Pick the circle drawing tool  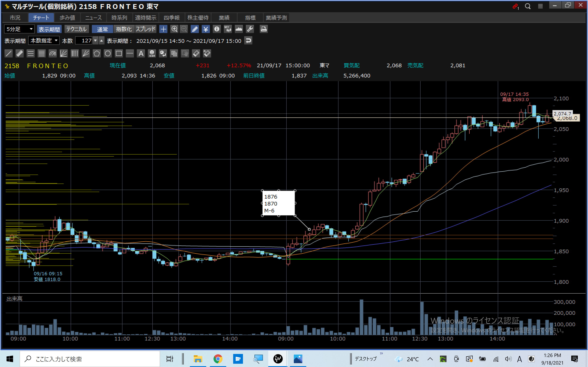108,53
